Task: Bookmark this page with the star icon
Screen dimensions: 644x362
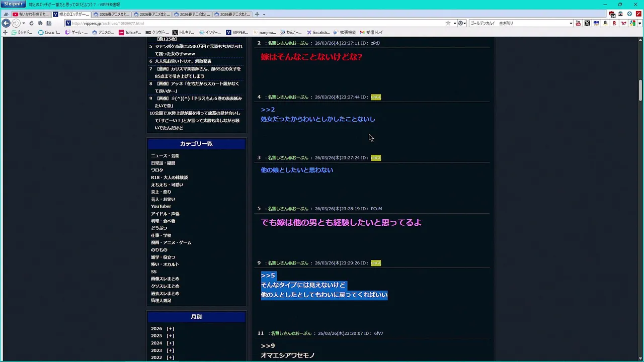Action: tap(448, 23)
